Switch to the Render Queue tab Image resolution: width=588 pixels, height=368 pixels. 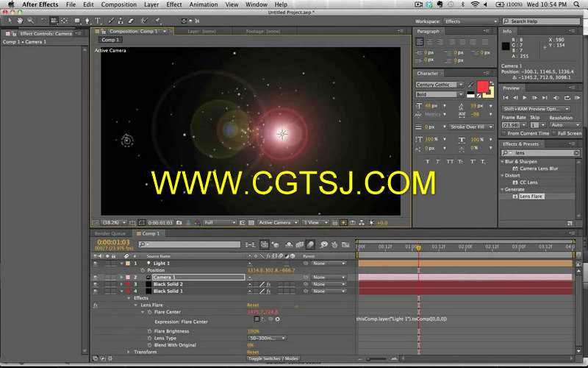(x=110, y=233)
